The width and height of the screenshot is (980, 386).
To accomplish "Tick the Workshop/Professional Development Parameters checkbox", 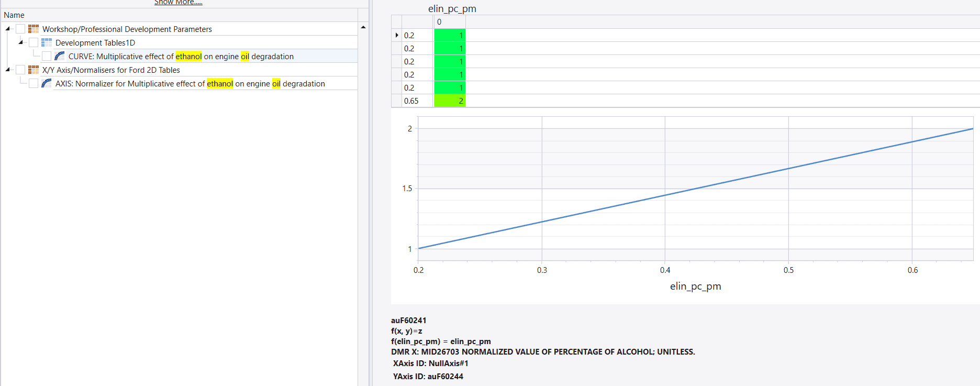I will pos(20,29).
